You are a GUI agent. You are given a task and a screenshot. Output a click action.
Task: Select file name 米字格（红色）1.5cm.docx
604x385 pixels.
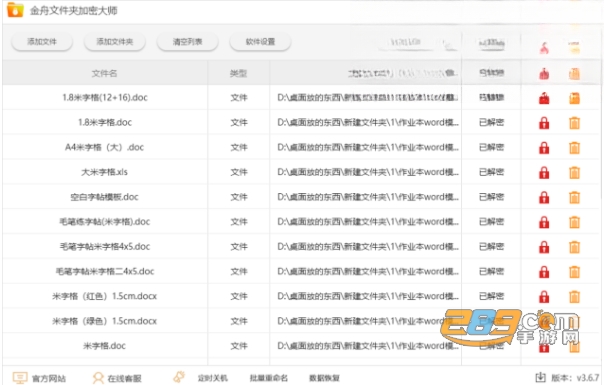point(104,296)
